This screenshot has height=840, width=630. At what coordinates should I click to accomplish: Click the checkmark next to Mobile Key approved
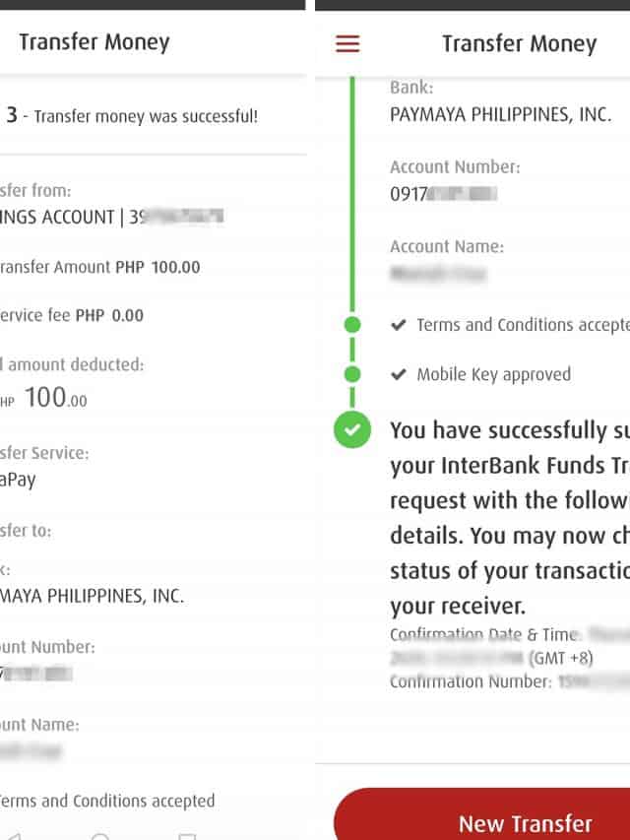tap(399, 374)
